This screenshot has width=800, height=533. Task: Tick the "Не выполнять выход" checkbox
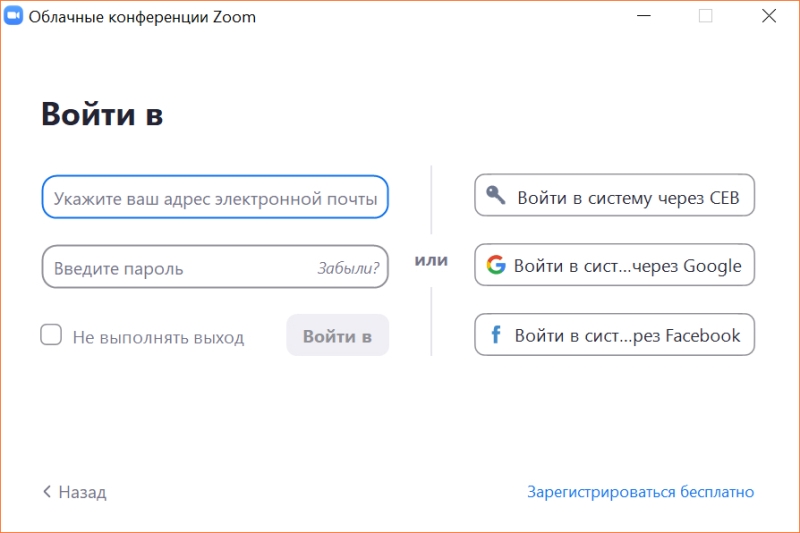[51, 335]
